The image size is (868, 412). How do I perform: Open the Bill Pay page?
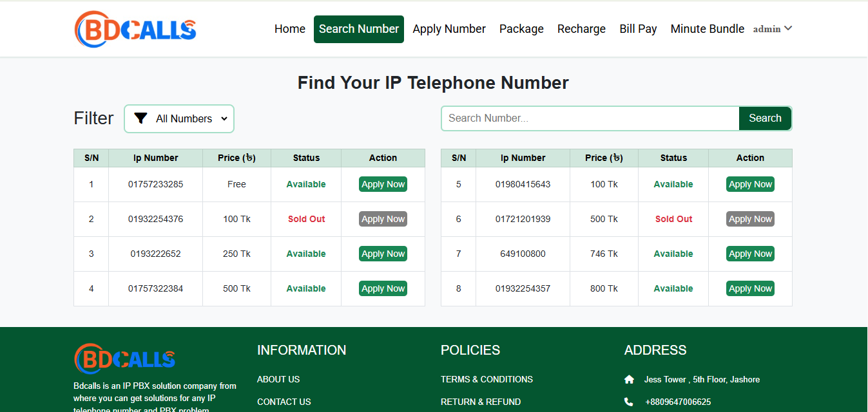[638, 29]
